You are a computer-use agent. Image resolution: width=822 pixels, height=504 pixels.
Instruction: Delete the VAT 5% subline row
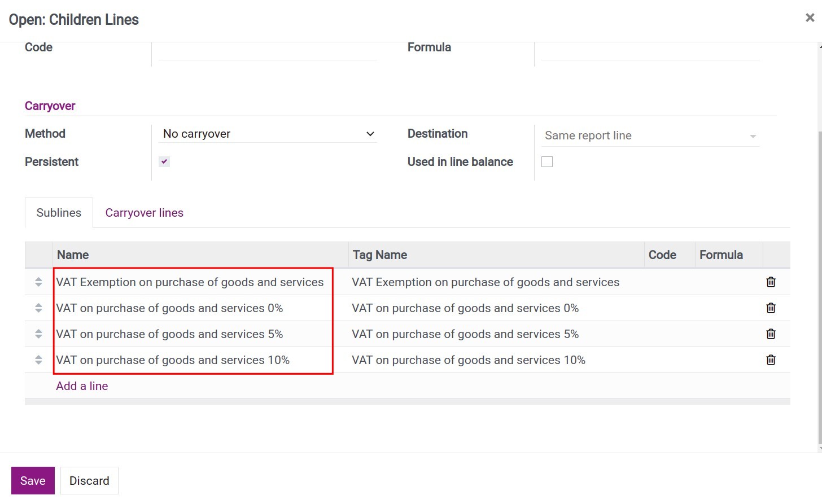pos(771,334)
